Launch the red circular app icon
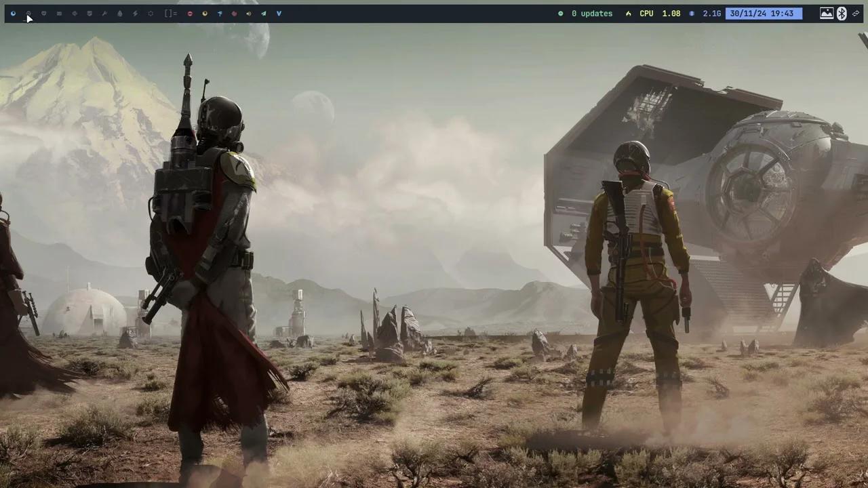 [x=190, y=14]
